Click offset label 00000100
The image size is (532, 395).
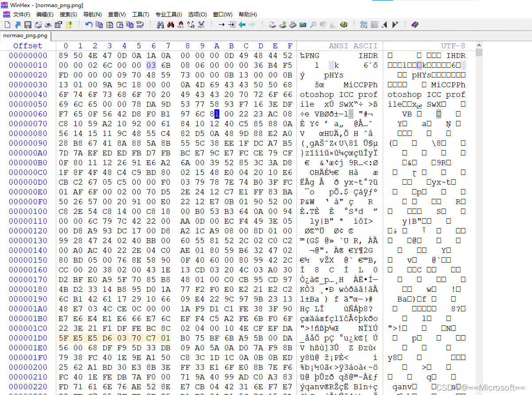click(x=28, y=211)
